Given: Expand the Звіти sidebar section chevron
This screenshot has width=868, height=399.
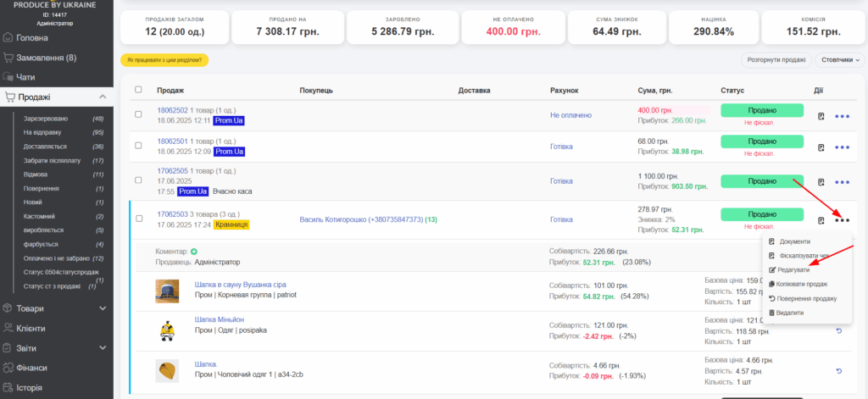Looking at the screenshot, I should [103, 348].
